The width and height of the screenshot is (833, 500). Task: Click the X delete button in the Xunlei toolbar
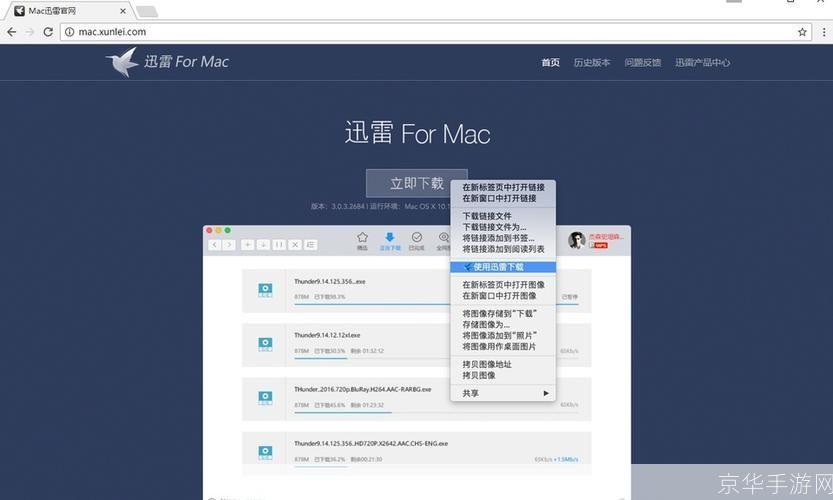click(x=295, y=244)
